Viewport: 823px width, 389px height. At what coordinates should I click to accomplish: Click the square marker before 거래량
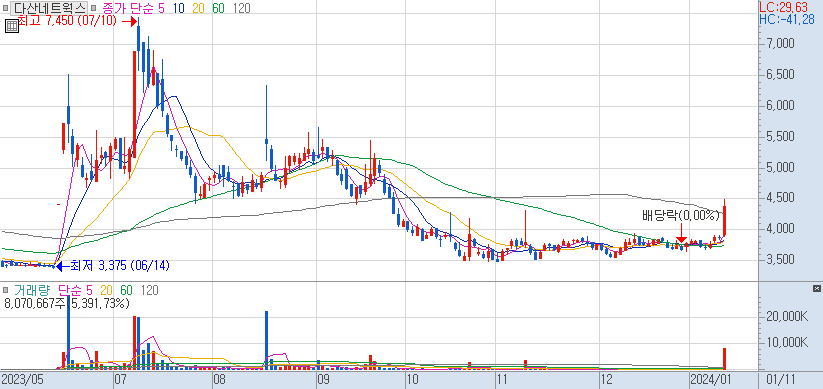6,290
